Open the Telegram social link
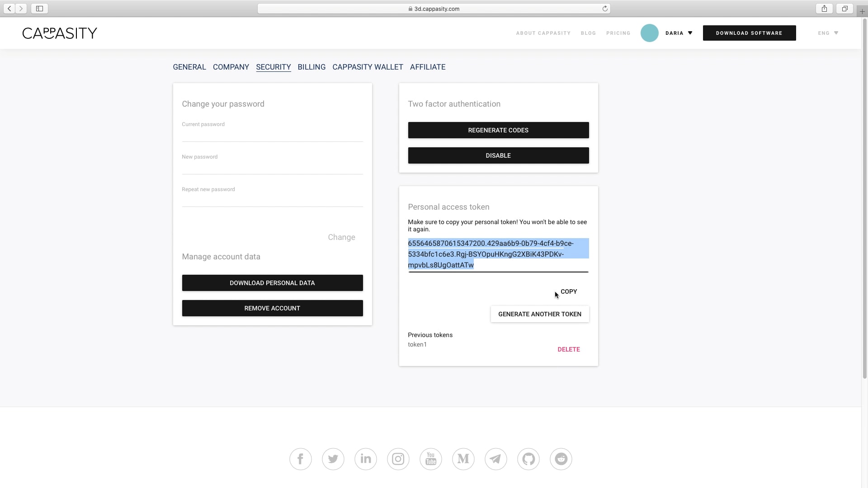This screenshot has height=488, width=868. [496, 459]
